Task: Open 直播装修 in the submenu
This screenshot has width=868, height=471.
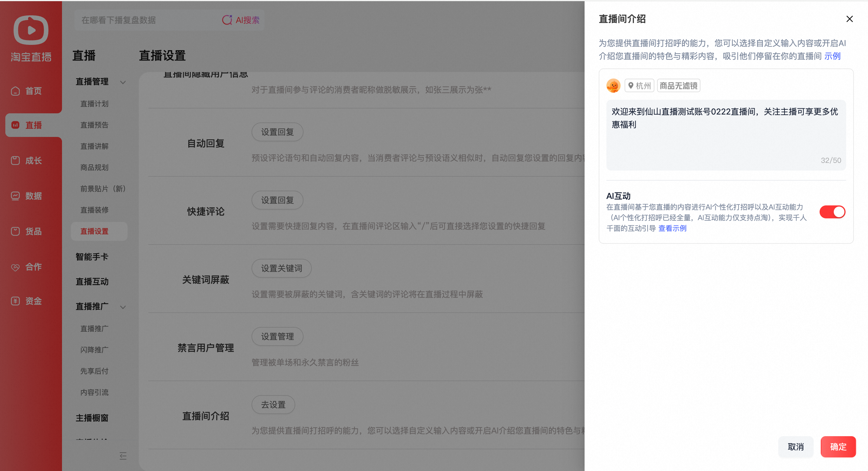Action: 94,210
